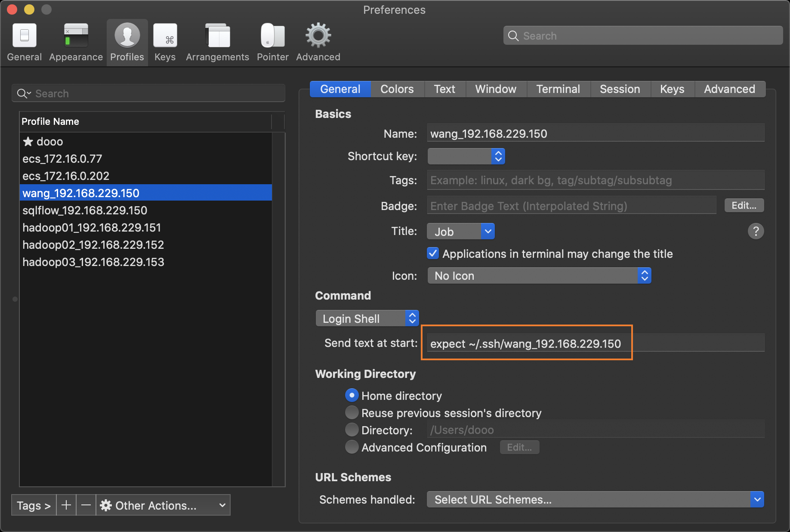Select "Reuse previous session's directory"
This screenshot has height=532, width=790.
click(352, 412)
